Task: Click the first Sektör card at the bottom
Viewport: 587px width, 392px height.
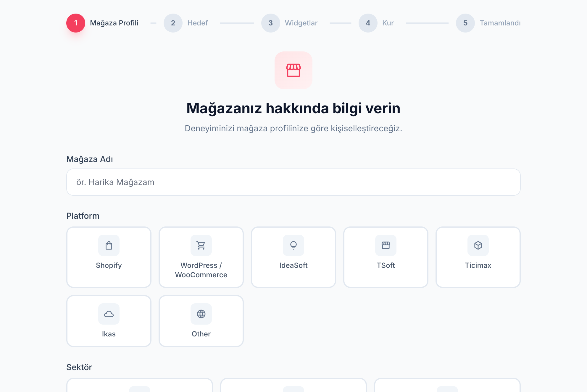Action: [139, 387]
